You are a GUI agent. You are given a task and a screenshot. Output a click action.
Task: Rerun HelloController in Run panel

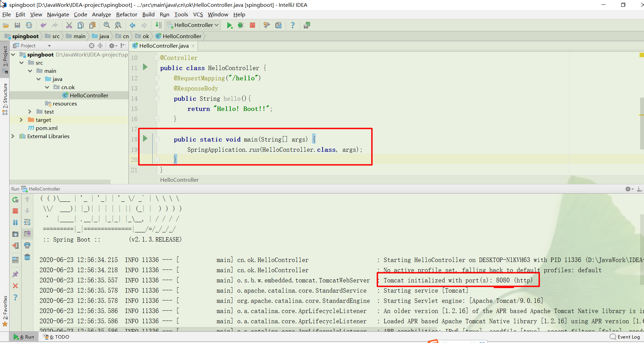[x=15, y=199]
